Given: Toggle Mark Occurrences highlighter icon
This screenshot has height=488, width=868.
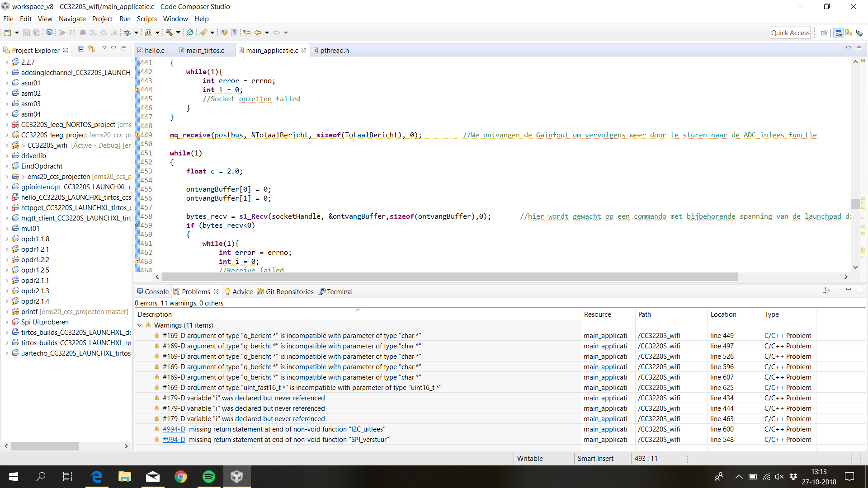Looking at the screenshot, I should click(x=203, y=33).
